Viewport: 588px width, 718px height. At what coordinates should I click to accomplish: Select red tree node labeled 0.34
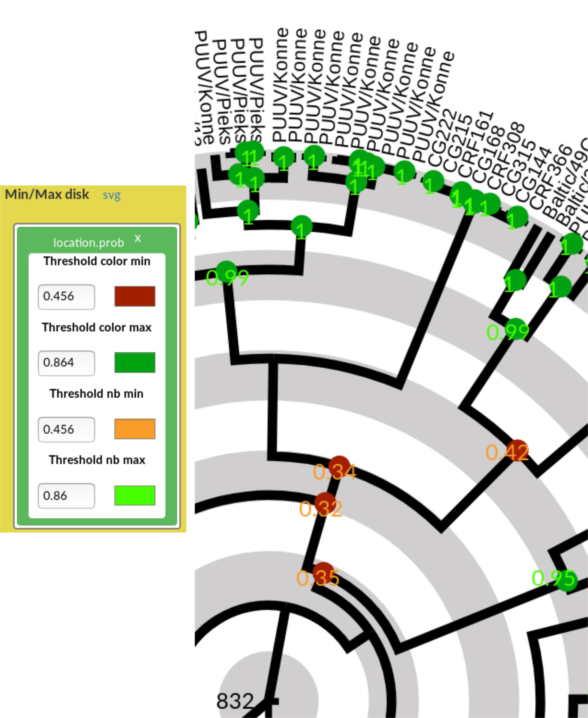click(339, 466)
